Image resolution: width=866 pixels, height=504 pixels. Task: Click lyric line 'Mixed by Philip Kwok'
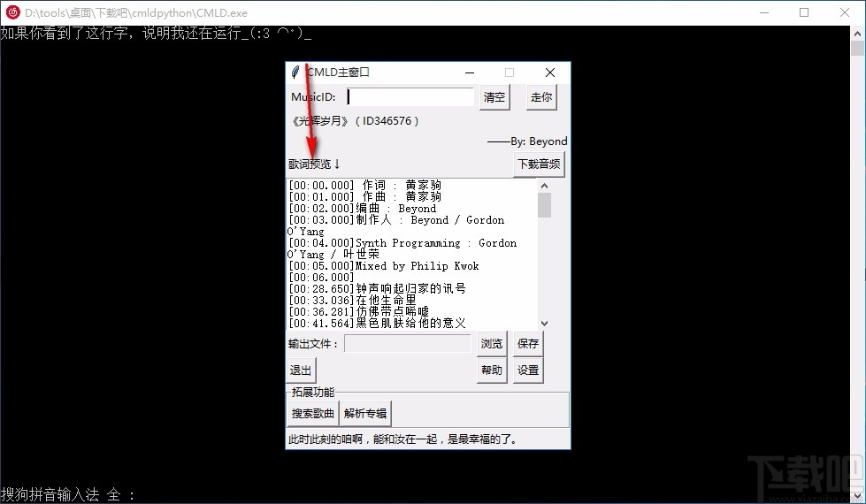click(x=417, y=265)
